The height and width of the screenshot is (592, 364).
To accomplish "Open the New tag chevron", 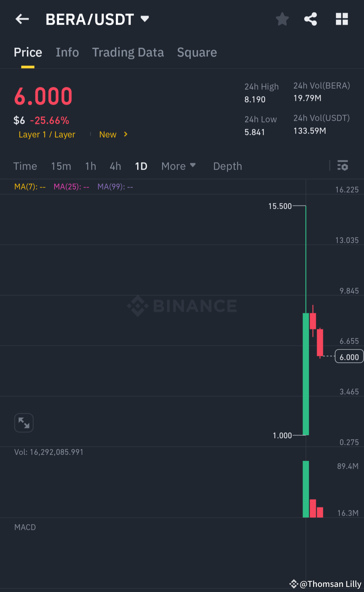I will pyautogui.click(x=125, y=134).
